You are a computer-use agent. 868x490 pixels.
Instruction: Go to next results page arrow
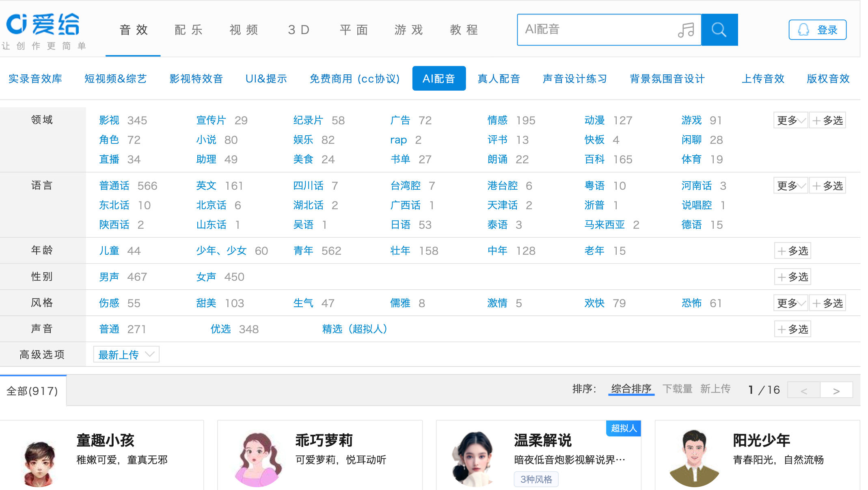[836, 390]
